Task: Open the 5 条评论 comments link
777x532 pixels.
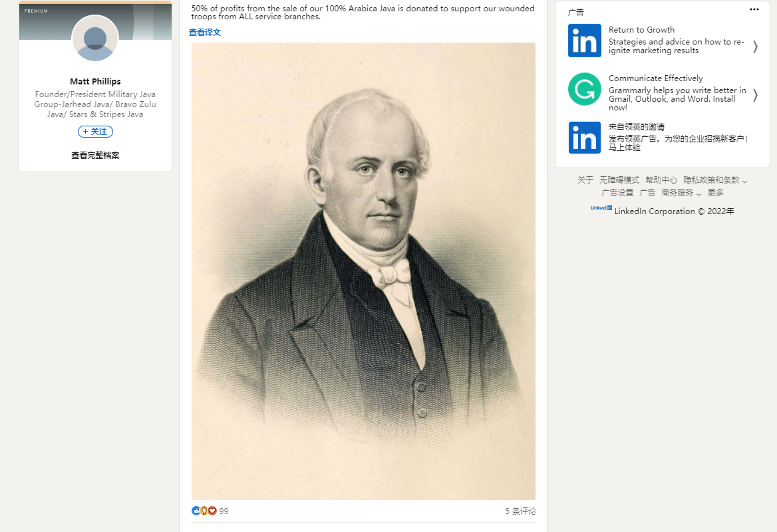Action: tap(520, 511)
